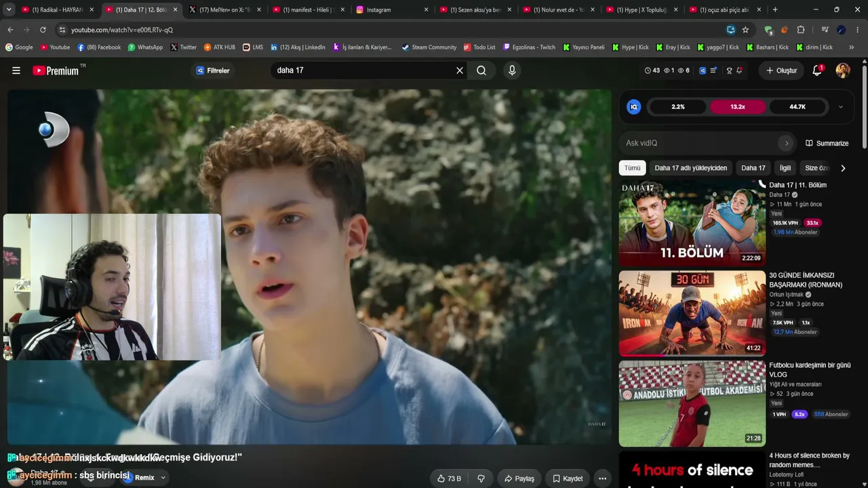
Task: Click the 44.7K vidIQ stat pill
Action: tap(797, 107)
